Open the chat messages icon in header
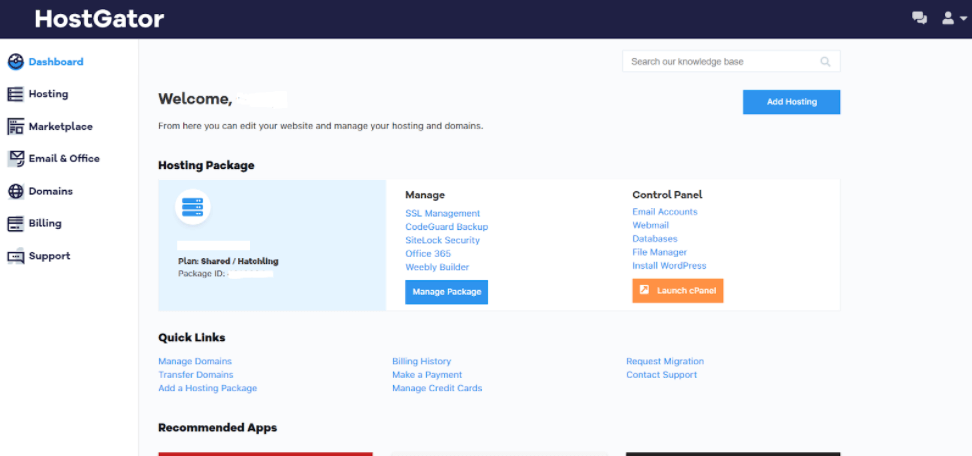 919,18
